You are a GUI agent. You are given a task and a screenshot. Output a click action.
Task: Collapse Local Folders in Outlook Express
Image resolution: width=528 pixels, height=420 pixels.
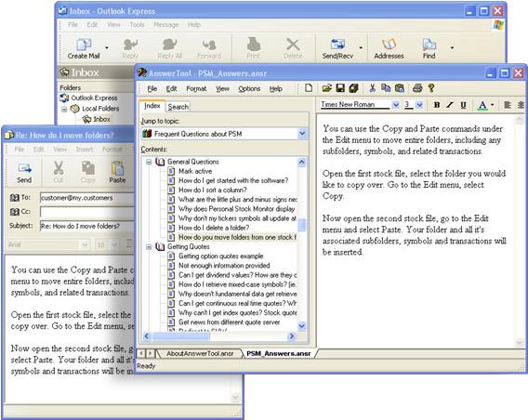[x=64, y=109]
